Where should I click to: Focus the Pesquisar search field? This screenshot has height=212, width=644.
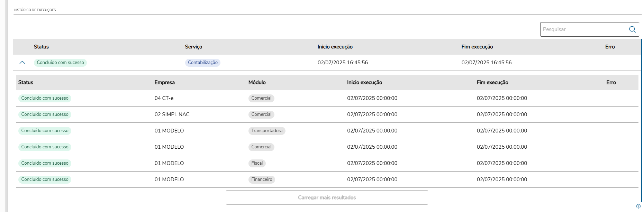click(582, 29)
